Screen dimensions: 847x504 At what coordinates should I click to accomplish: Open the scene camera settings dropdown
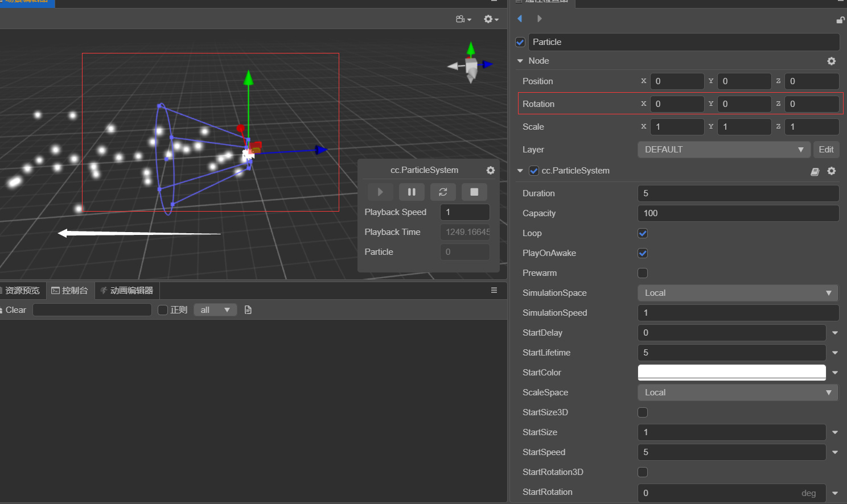point(463,19)
